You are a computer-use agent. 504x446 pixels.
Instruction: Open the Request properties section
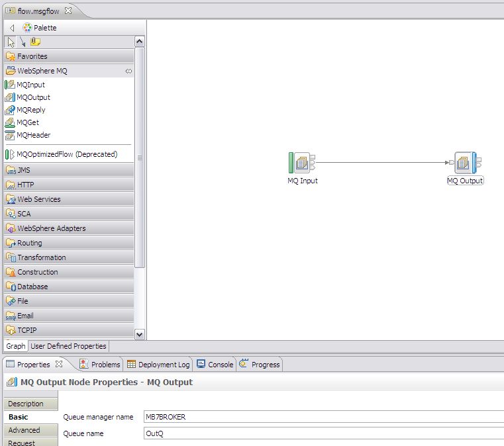coord(31,442)
